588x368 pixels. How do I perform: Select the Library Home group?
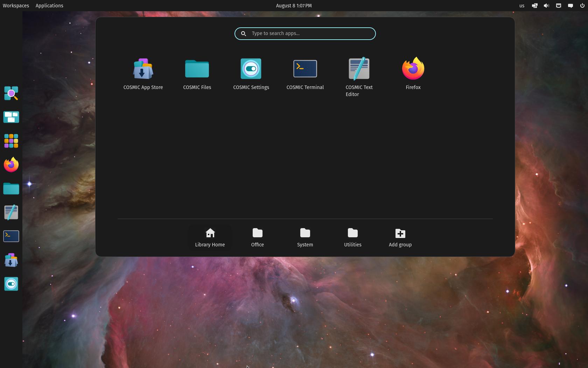tap(210, 238)
